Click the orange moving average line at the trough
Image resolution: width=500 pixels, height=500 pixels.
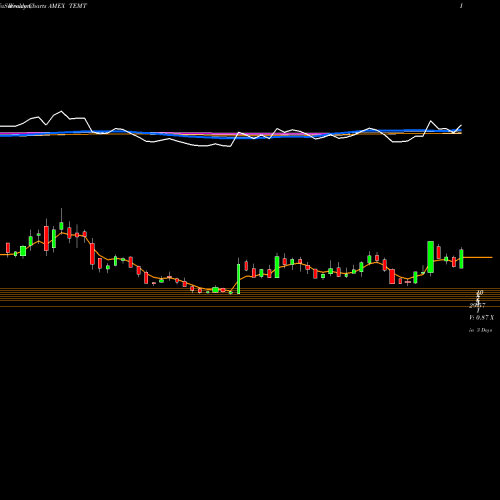[213, 289]
